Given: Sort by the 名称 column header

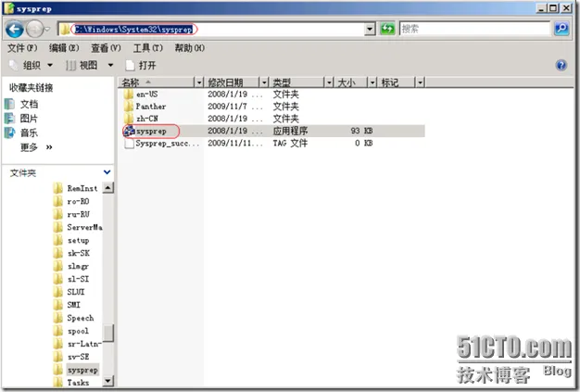Looking at the screenshot, I should click(157, 82).
